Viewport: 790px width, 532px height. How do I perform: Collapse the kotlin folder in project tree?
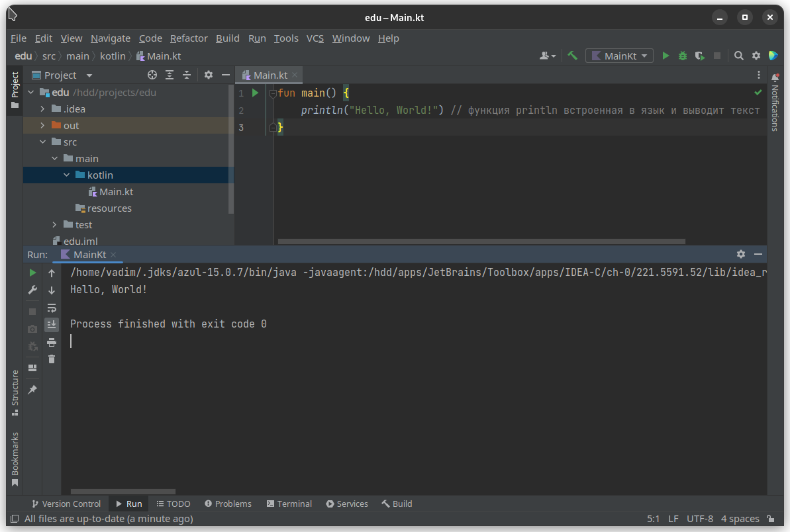pos(66,175)
